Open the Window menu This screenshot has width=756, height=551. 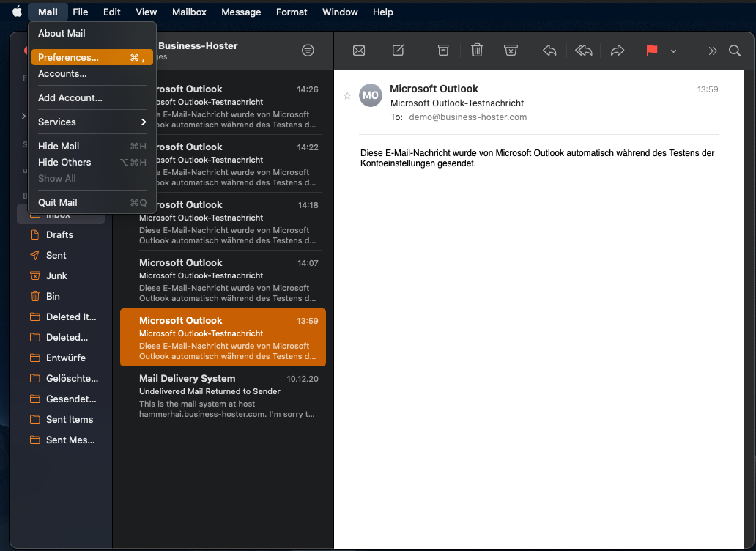[x=340, y=12]
